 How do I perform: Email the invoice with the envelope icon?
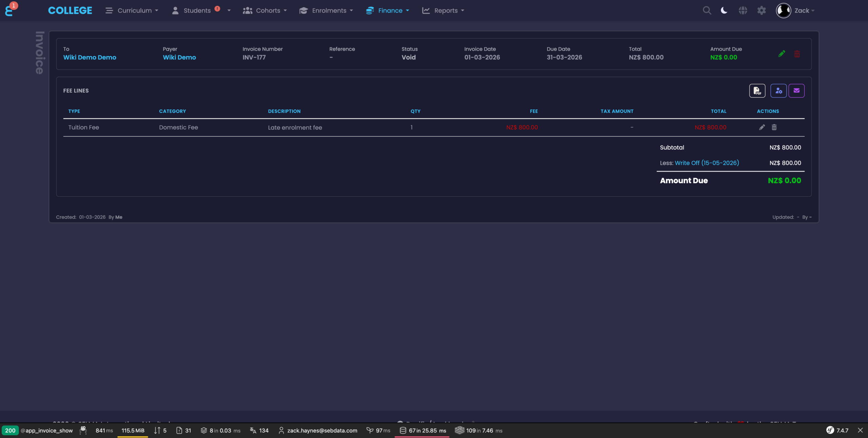[x=796, y=91]
